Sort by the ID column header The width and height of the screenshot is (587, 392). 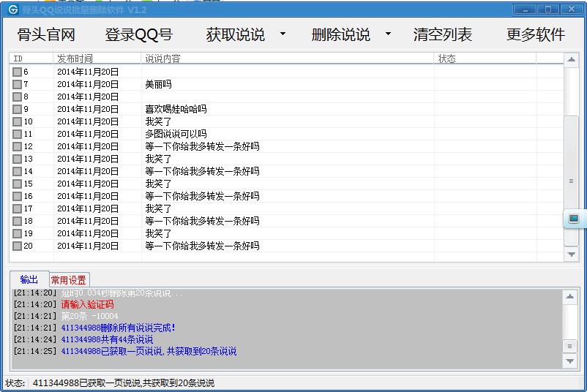tap(31, 59)
